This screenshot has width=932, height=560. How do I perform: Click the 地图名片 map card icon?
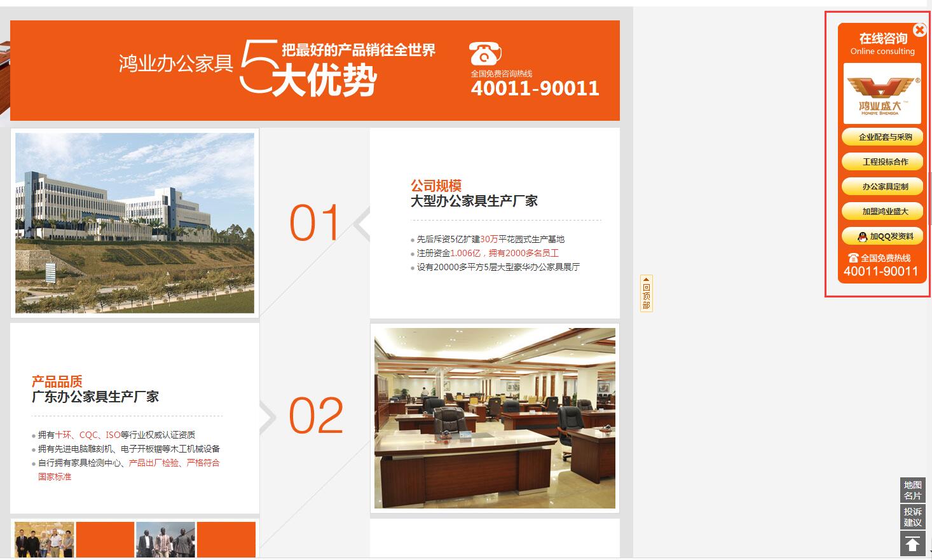912,491
